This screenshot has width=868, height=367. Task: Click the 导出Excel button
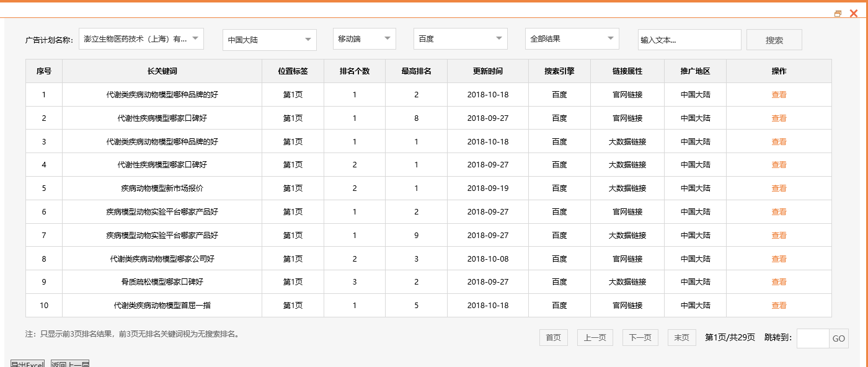click(27, 364)
